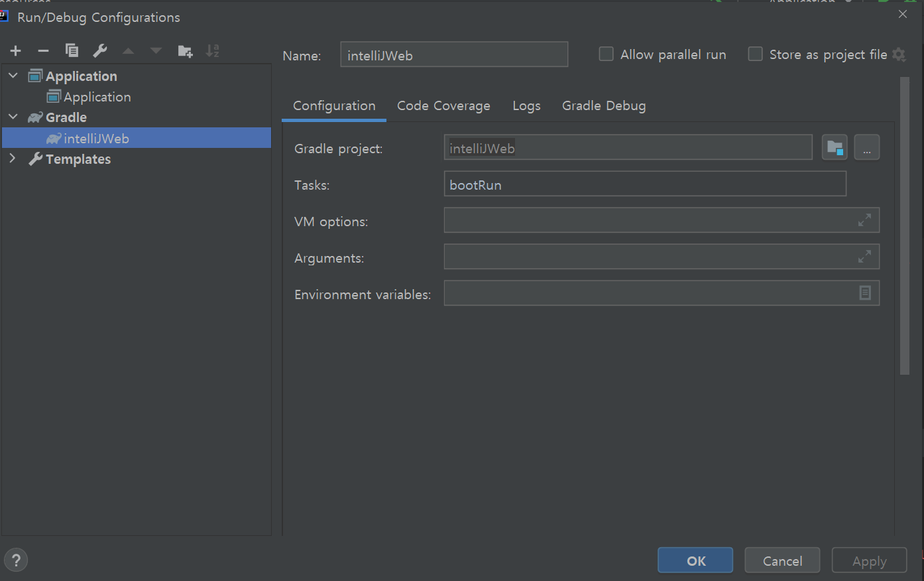Screen dimensions: 924x581
Task: Click the Environment variables input field
Action: (662, 292)
